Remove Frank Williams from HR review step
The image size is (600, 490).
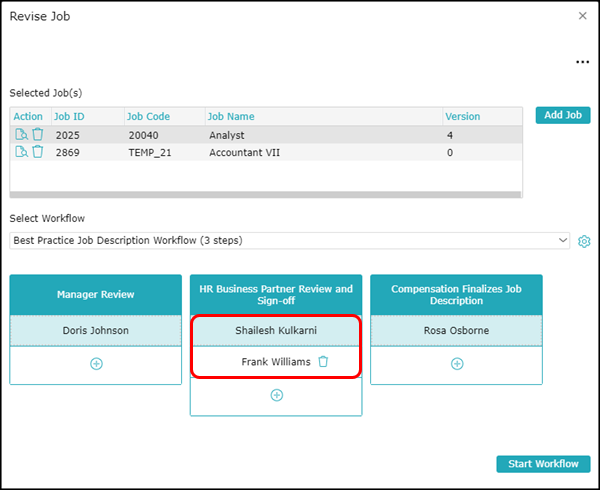point(323,362)
